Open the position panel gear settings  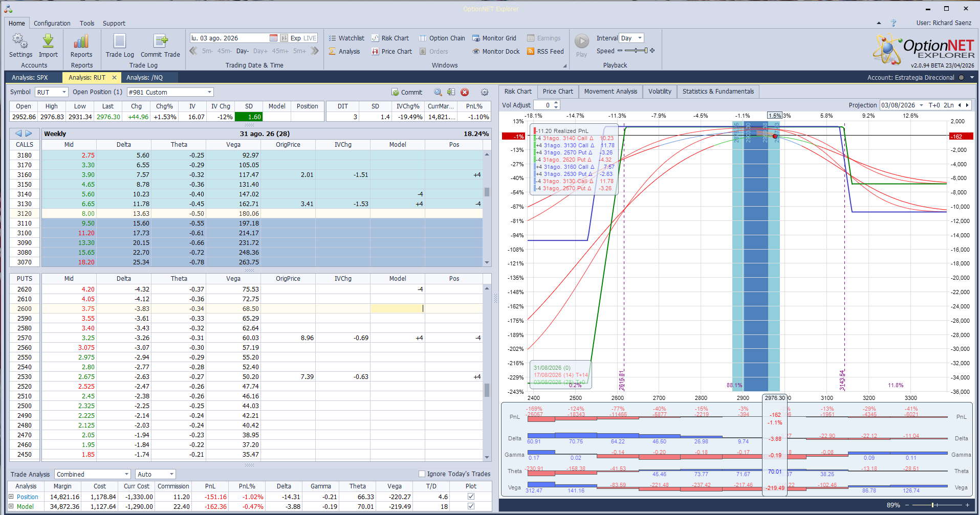485,92
